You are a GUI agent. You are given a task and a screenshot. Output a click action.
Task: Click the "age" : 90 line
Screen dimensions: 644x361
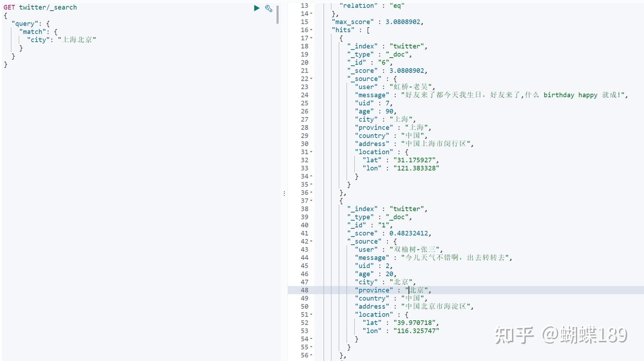tap(376, 111)
